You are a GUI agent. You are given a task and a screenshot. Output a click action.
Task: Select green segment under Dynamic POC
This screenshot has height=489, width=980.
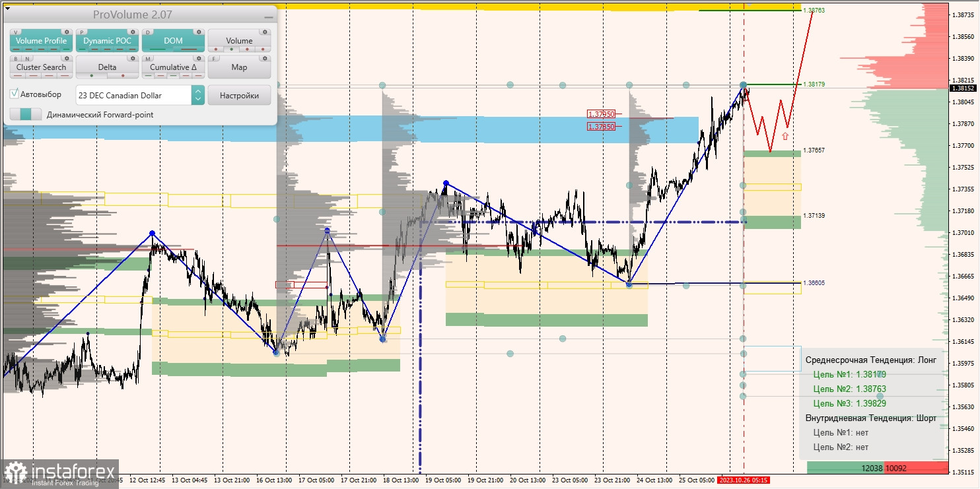[82, 49]
